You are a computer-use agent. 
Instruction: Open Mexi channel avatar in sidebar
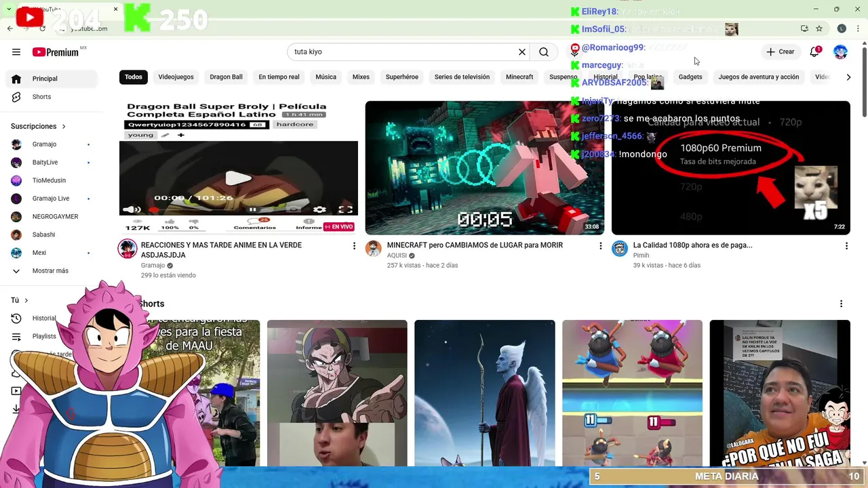tap(16, 253)
